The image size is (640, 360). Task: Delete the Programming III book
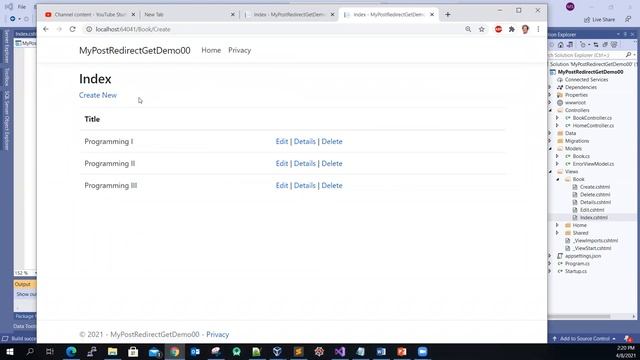click(x=332, y=185)
